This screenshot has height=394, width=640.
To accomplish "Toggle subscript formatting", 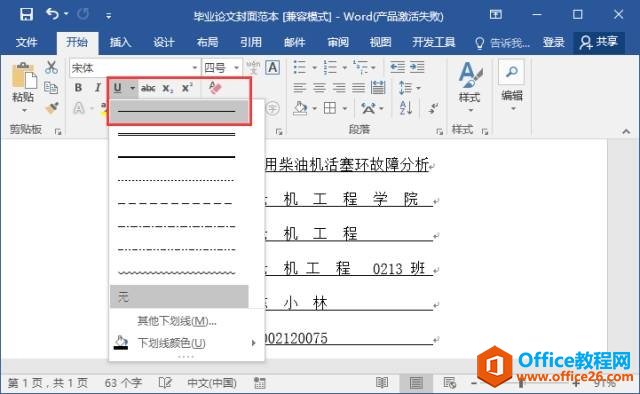I will point(168,88).
